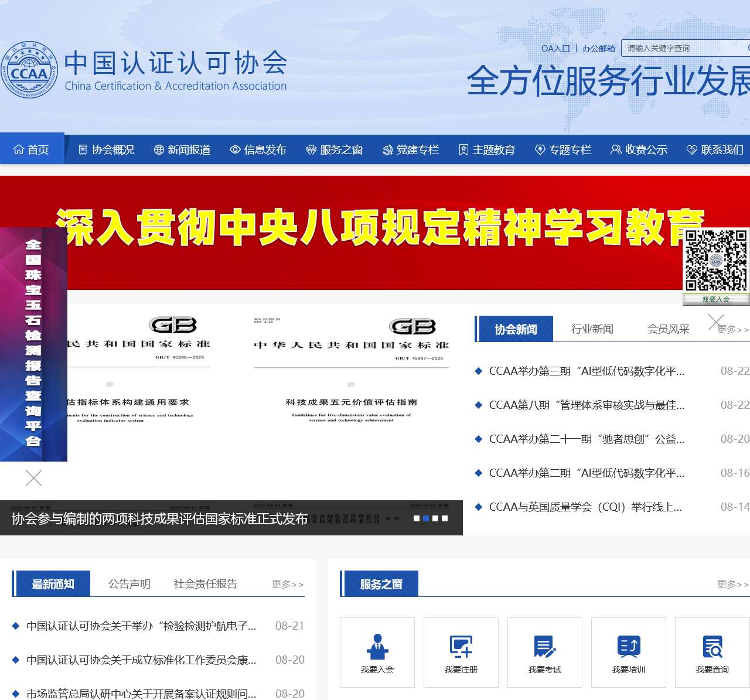This screenshot has width=750, height=700.
Task: Switch to the 会员风采 tab
Action: click(x=668, y=329)
